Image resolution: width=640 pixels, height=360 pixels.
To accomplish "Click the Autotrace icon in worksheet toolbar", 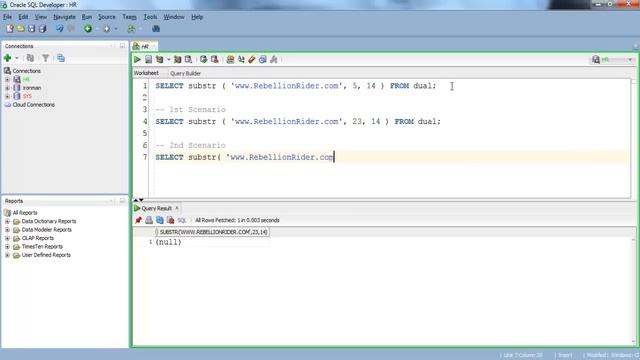I will click(x=178, y=60).
